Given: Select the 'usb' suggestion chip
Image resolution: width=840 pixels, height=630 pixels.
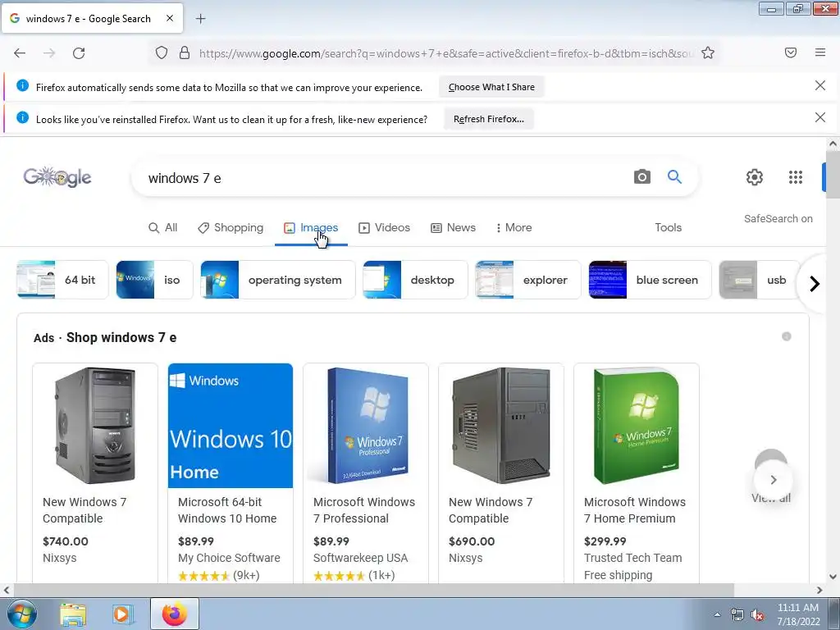Looking at the screenshot, I should pyautogui.click(x=760, y=280).
